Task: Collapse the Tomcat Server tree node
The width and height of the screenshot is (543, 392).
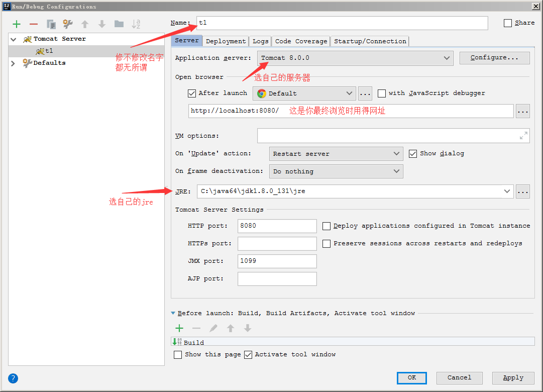Action: 14,40
